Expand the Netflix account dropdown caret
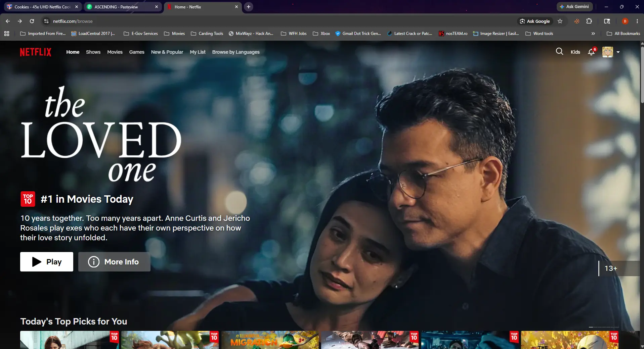644x349 pixels. click(x=618, y=52)
